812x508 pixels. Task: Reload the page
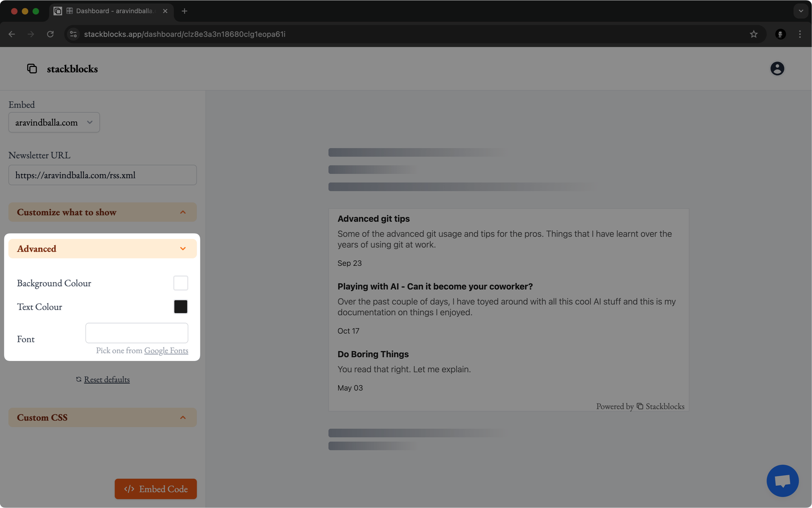tap(50, 34)
